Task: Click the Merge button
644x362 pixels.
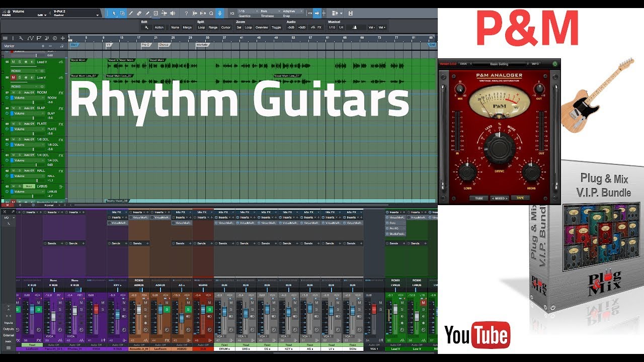Action: pyautogui.click(x=187, y=28)
